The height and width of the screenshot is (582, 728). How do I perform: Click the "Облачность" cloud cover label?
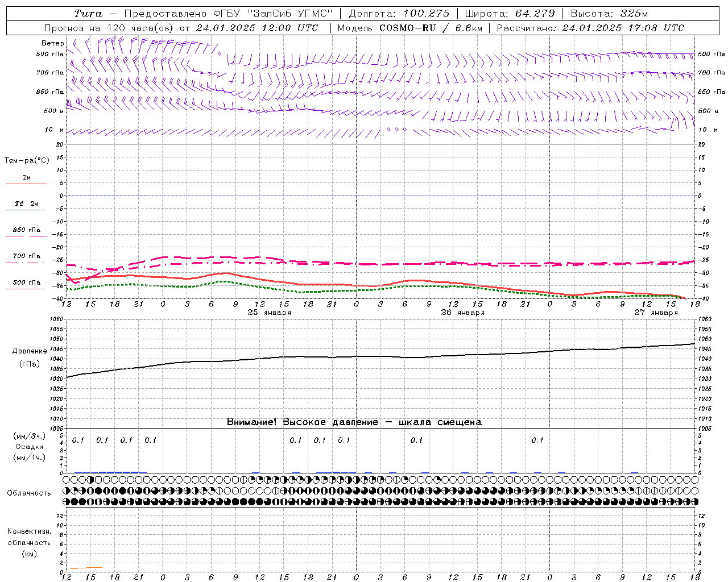(x=29, y=493)
